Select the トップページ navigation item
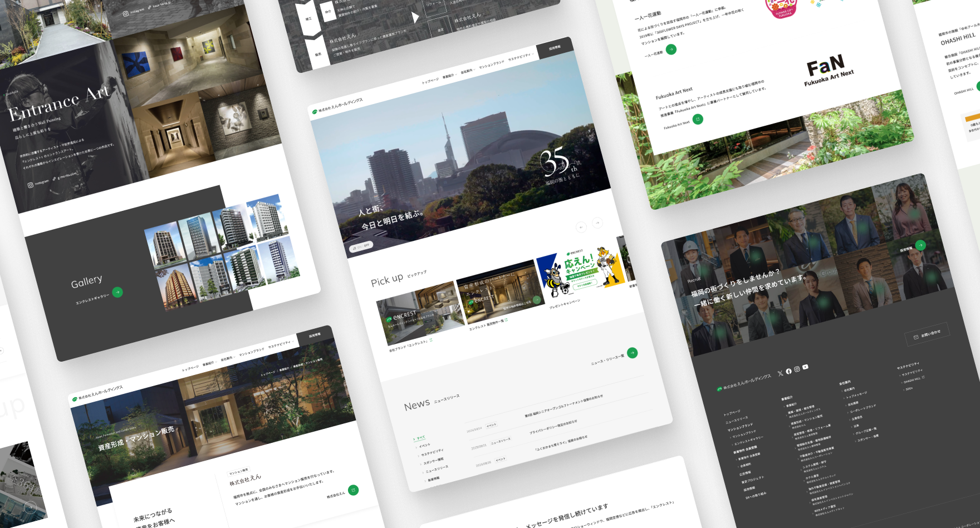980x528 pixels. tap(430, 81)
